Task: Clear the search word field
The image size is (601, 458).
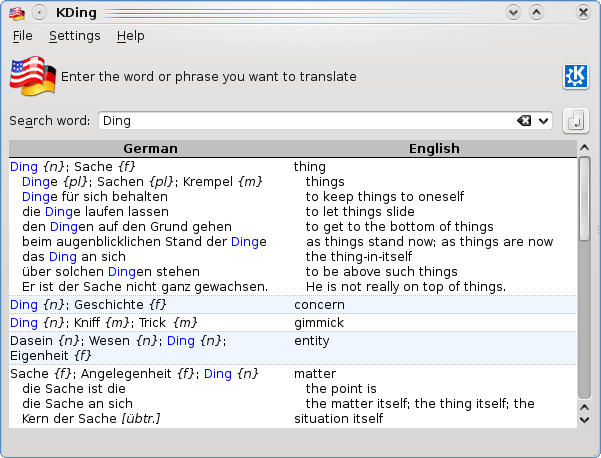Action: [x=524, y=121]
